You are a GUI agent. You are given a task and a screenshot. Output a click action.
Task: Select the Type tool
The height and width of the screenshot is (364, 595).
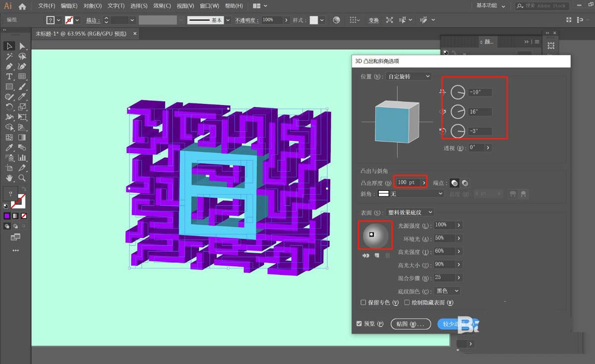9,77
